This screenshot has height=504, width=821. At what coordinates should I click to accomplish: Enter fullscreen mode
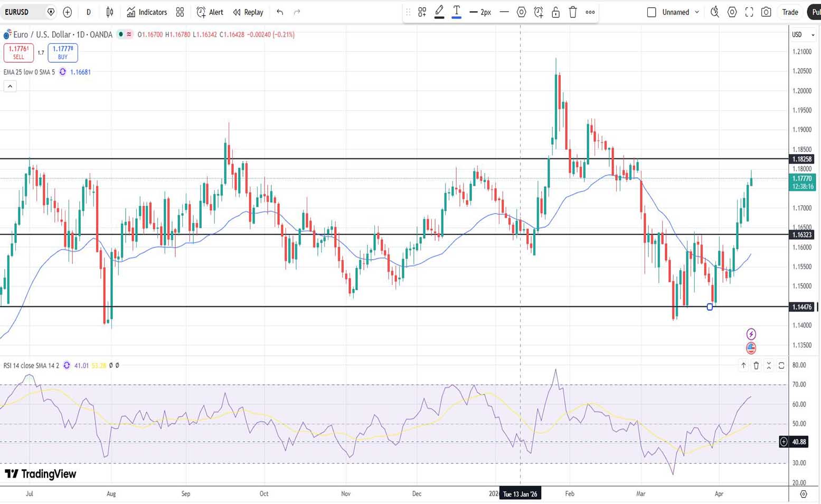coord(749,12)
